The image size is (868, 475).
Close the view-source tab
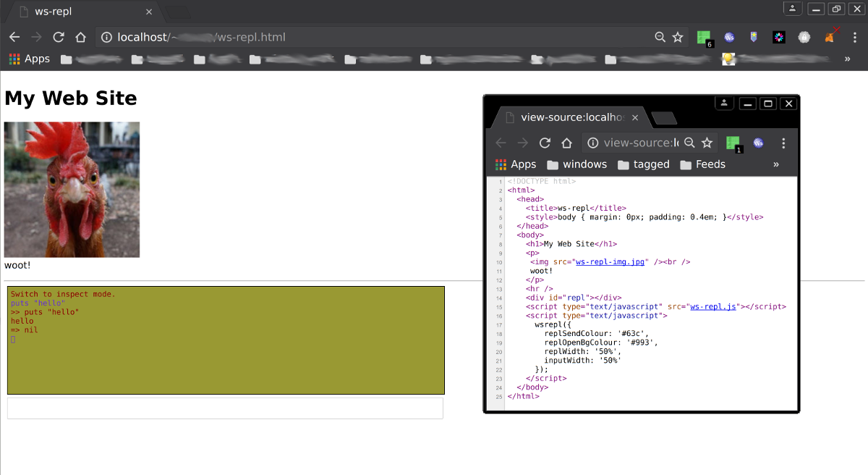[x=635, y=117]
